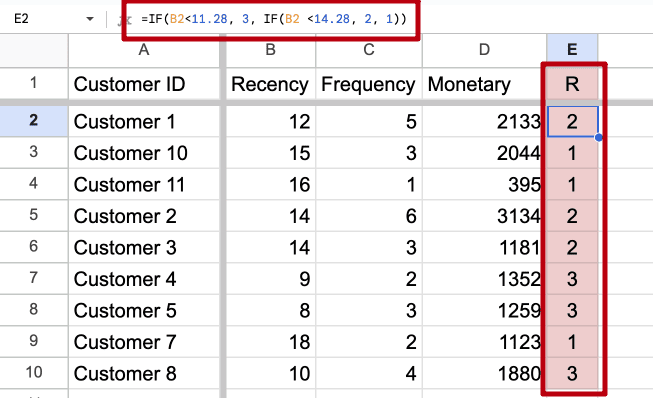The width and height of the screenshot is (653, 398).
Task: Click Monetary value 1181
Action: [x=484, y=248]
